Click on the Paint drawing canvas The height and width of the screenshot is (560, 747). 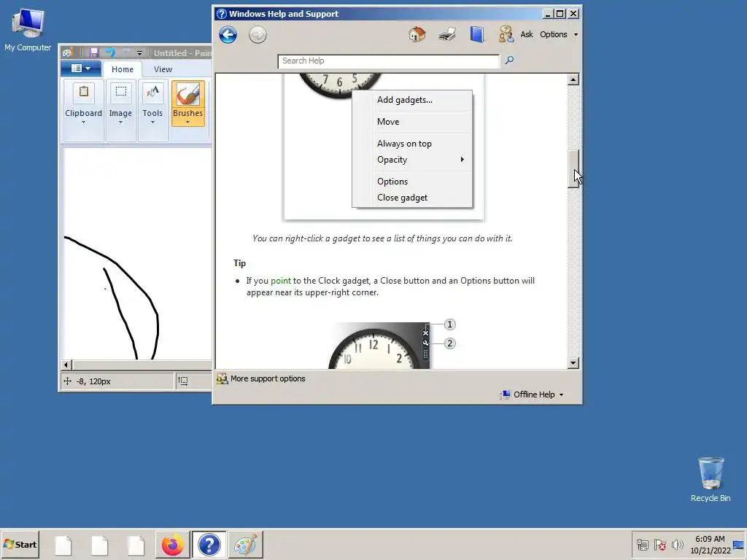137,253
